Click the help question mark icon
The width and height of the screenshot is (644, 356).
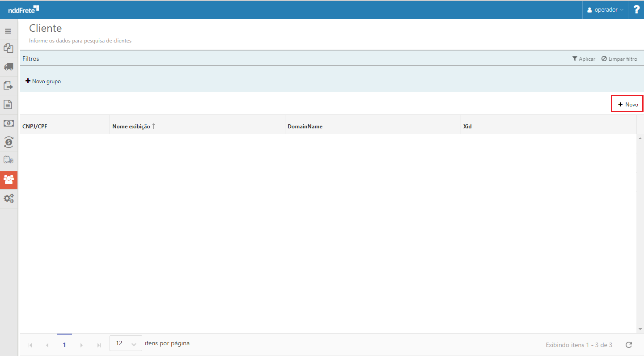(x=636, y=9)
